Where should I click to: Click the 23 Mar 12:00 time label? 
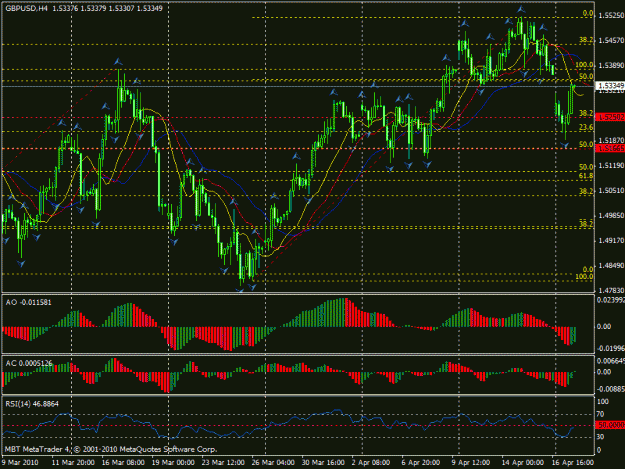(223, 462)
